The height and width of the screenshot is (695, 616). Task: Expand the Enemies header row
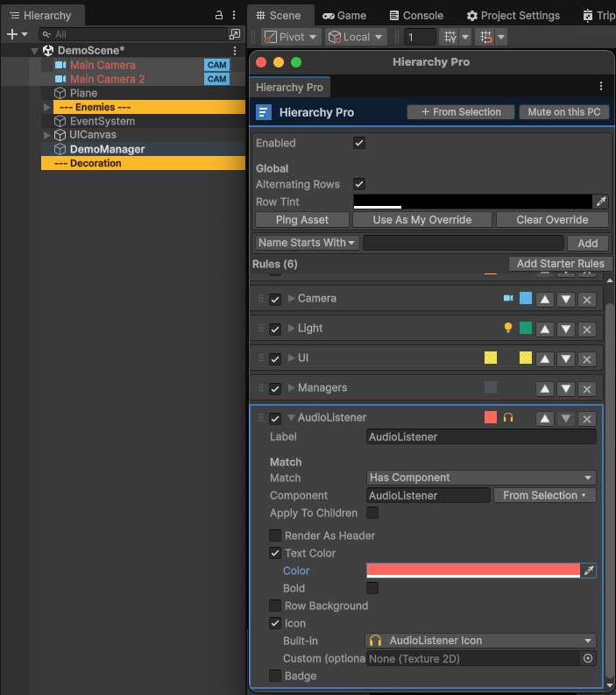pos(46,107)
